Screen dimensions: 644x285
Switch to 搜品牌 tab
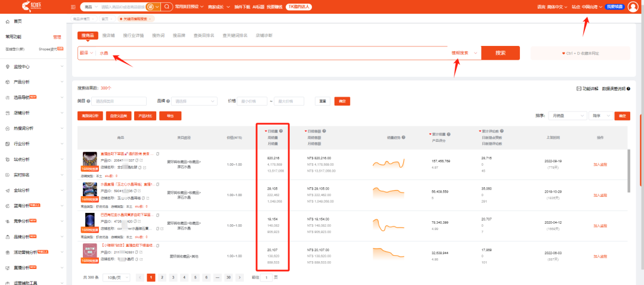tap(179, 35)
